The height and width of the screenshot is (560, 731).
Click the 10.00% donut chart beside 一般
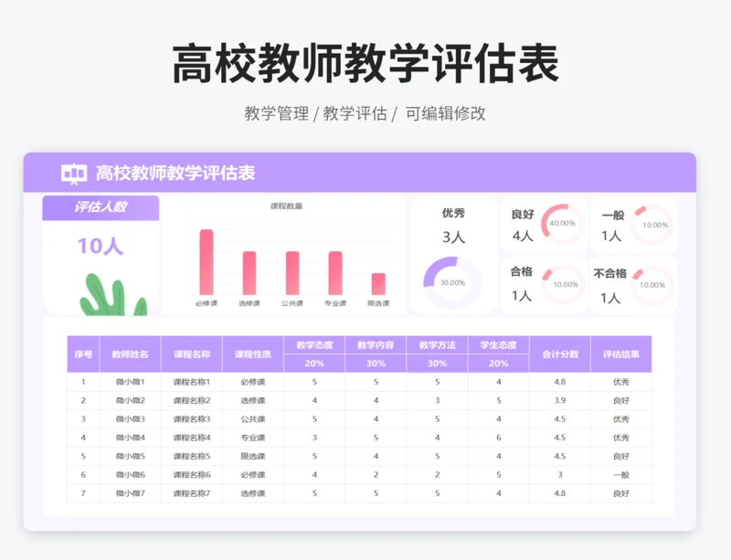pyautogui.click(x=653, y=225)
